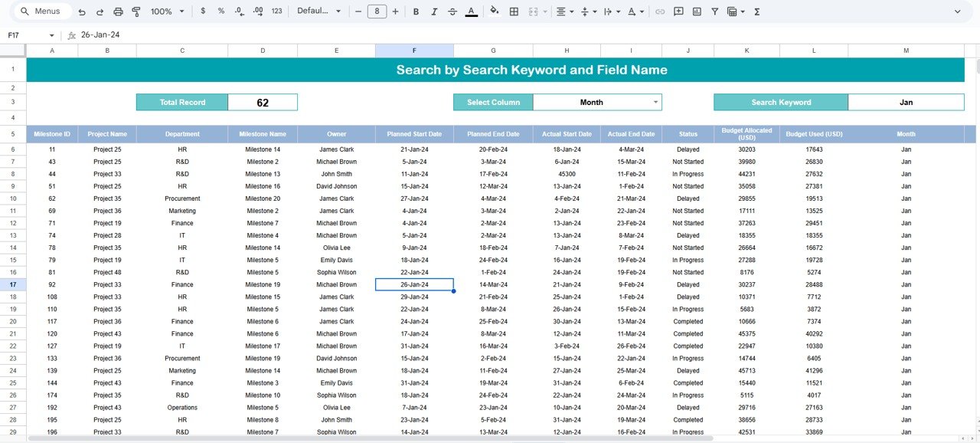Select the paint format roller icon
This screenshot has height=443, width=980.
(136, 11)
